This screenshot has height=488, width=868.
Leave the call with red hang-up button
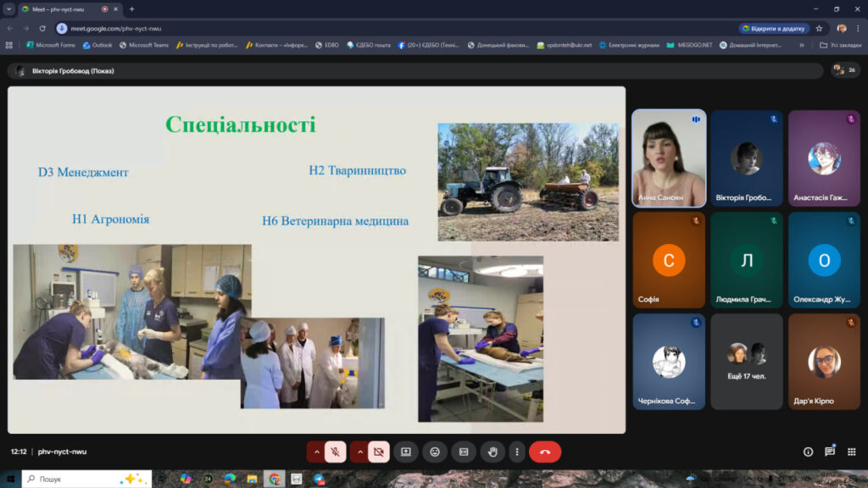coord(545,452)
